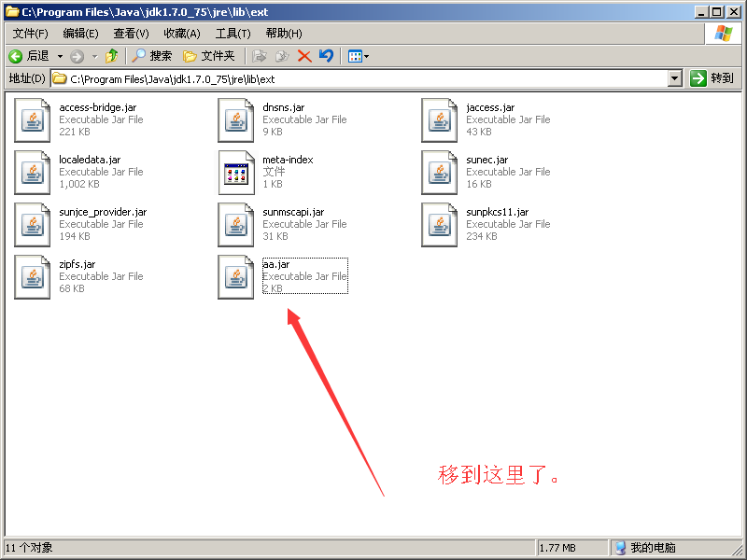Select the sunpkcs11.jar file icon
This screenshot has height=560, width=747.
pyautogui.click(x=439, y=225)
